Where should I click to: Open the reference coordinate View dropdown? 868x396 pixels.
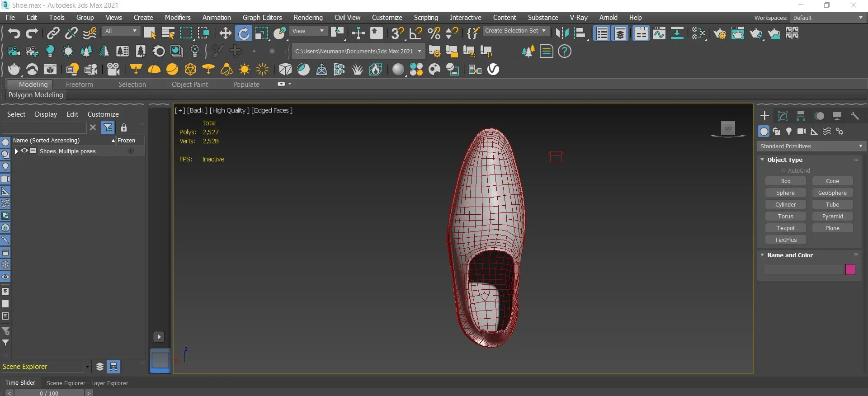(308, 31)
